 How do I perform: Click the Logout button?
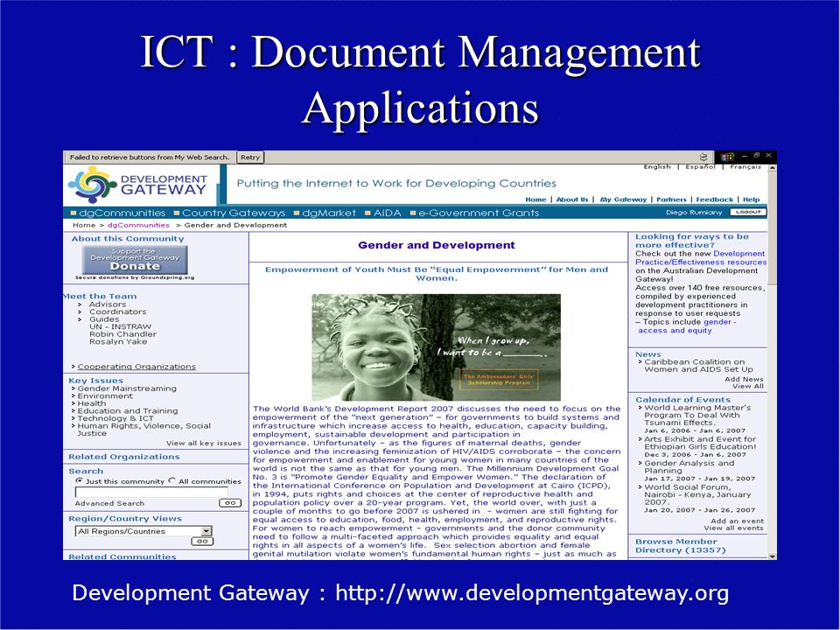pyautogui.click(x=748, y=212)
